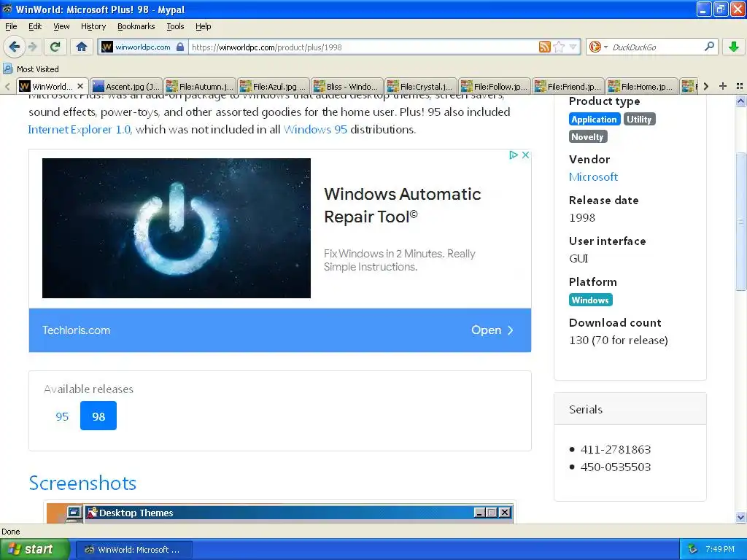Open the File menu
Viewport: 747px width, 560px height.
click(x=11, y=27)
